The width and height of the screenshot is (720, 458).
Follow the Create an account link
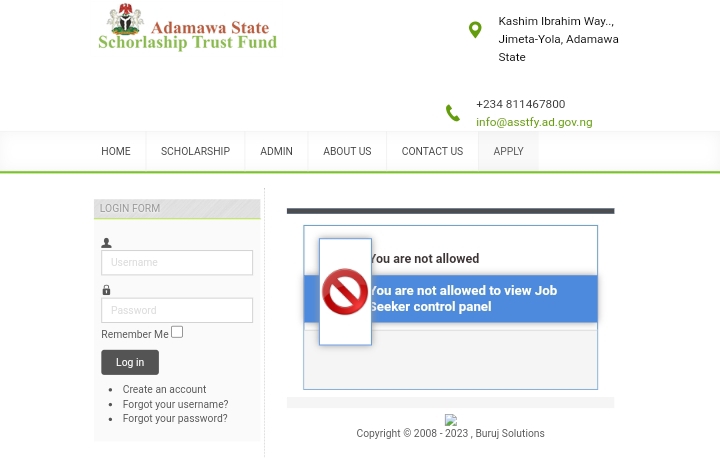pos(164,389)
